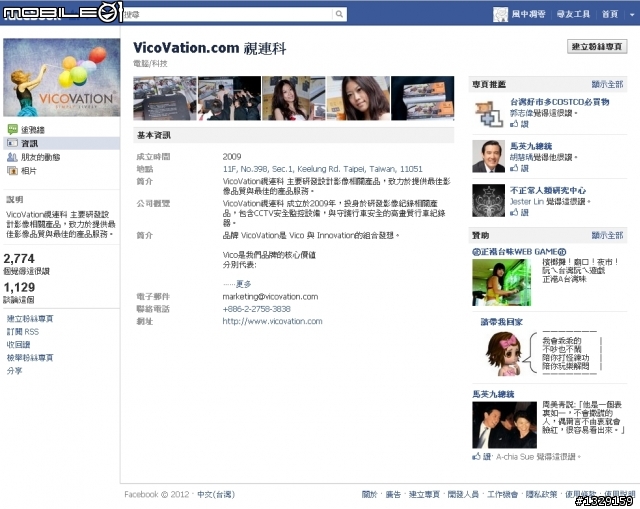
Task: Expand the 更多 link in the description
Action: coord(243,284)
